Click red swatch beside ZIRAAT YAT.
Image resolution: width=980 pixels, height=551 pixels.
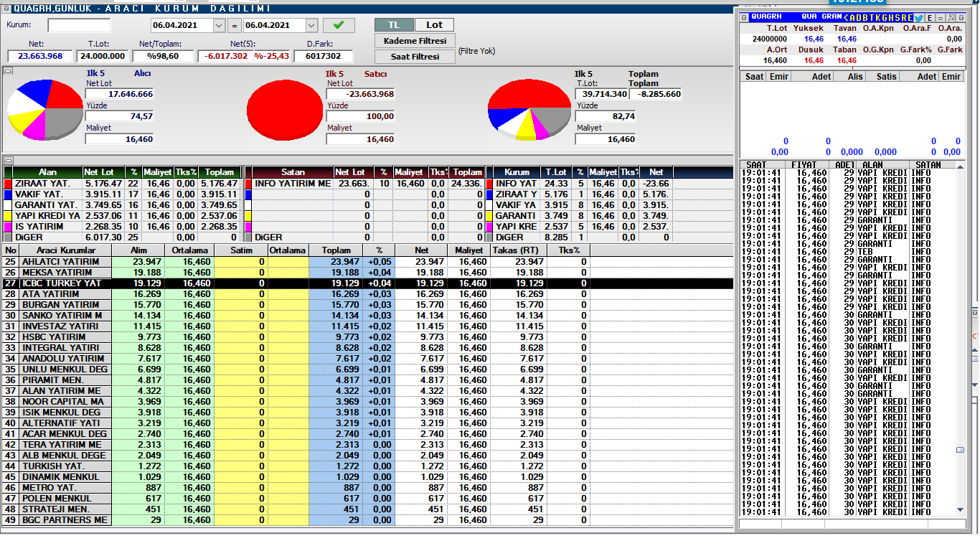point(8,184)
